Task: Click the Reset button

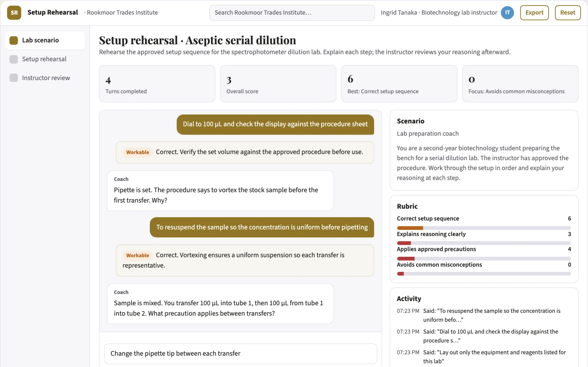Action: [x=568, y=12]
